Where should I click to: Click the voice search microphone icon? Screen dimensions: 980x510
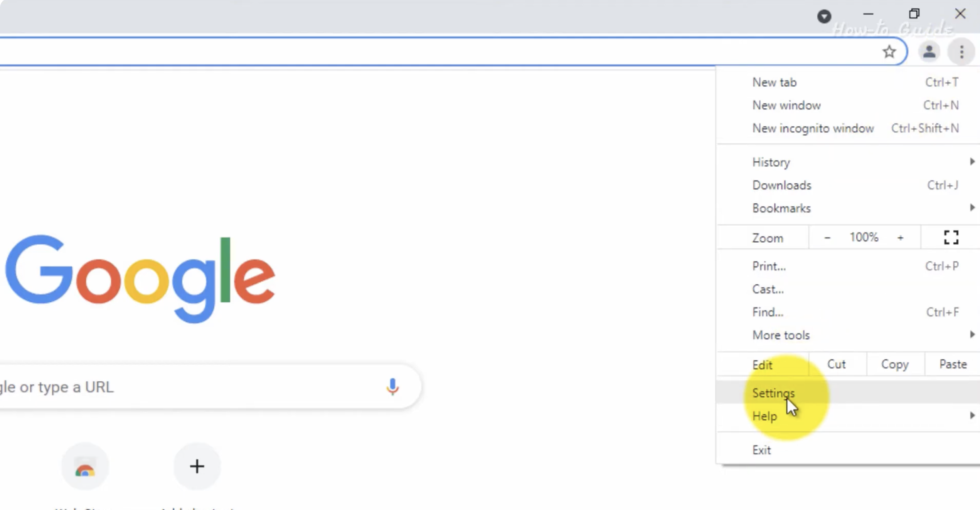[392, 387]
